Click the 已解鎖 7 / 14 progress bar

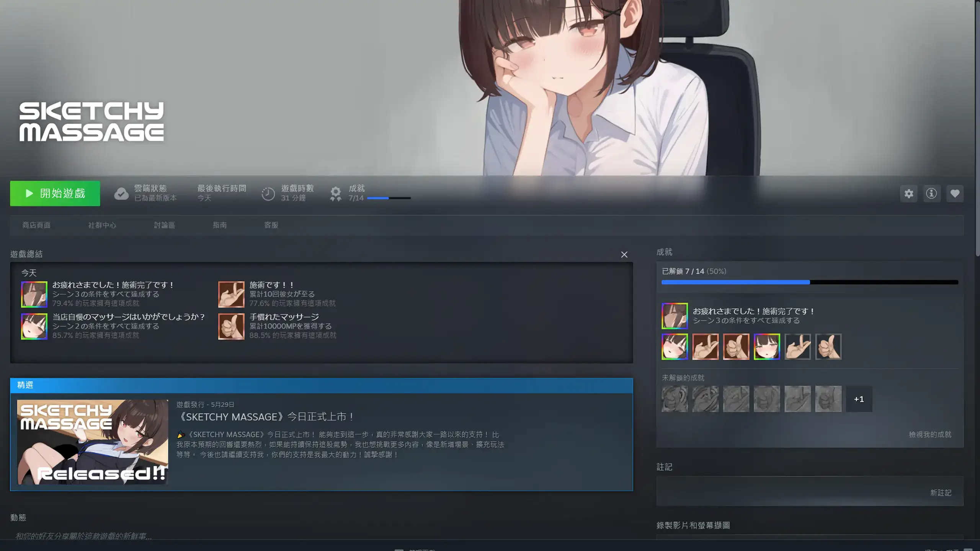pos(810,282)
